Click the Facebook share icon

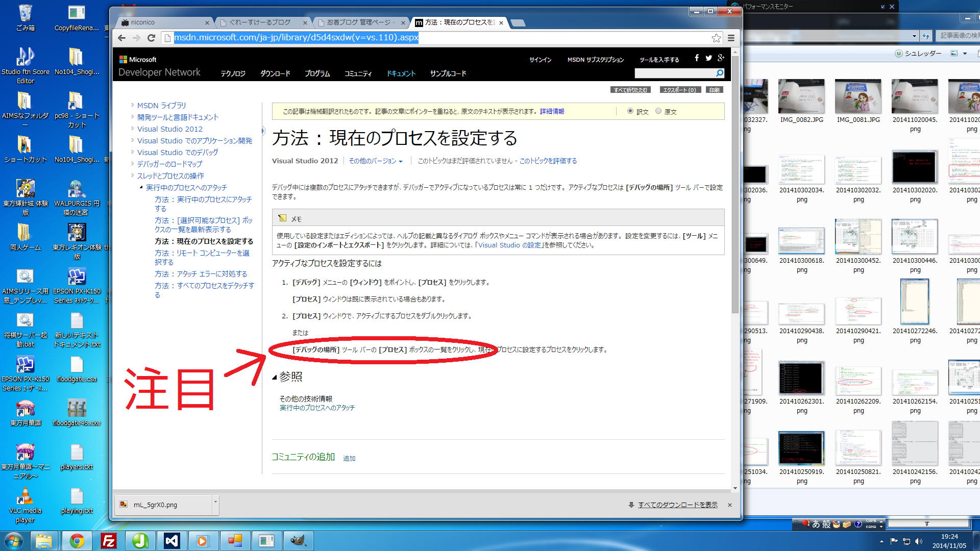pos(697,58)
